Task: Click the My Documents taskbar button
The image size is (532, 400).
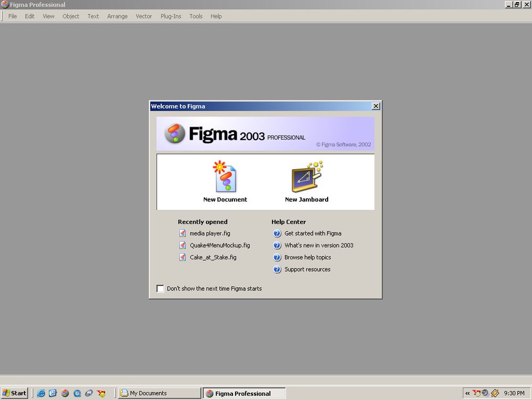Action: tap(160, 393)
